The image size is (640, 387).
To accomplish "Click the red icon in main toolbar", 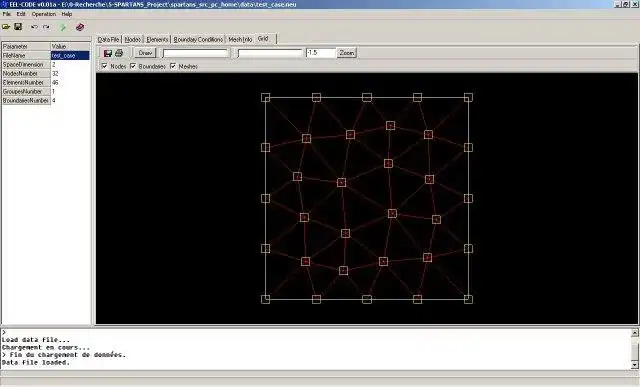I will [80, 27].
